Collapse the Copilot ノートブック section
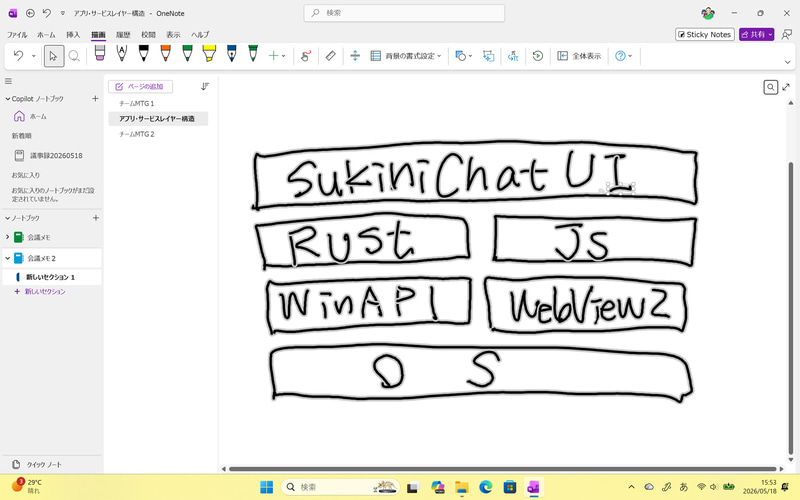Image resolution: width=800 pixels, height=500 pixels. tap(8, 99)
